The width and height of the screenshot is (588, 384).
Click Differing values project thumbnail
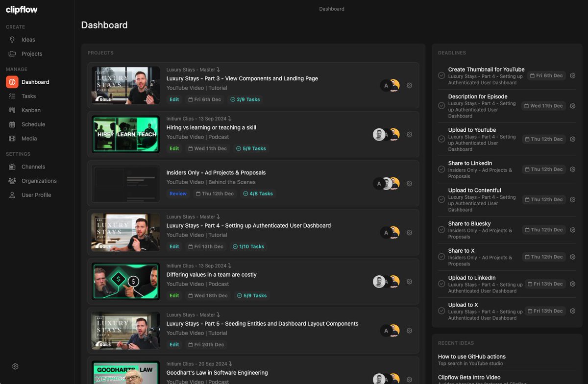click(125, 282)
